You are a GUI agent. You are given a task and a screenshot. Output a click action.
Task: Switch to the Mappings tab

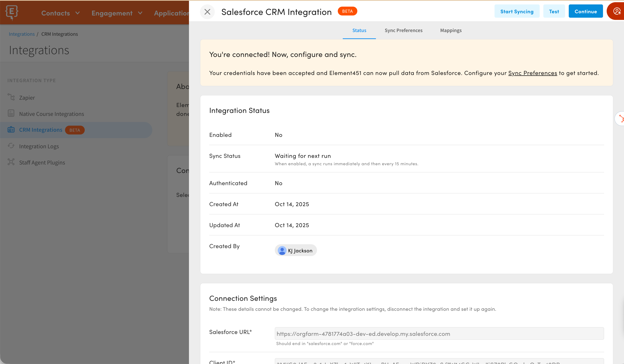[x=451, y=30]
